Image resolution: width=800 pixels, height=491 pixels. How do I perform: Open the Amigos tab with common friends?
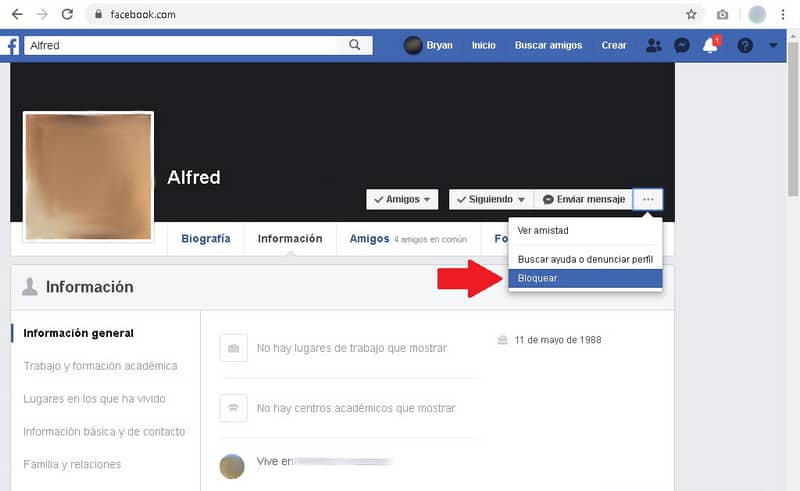tap(408, 239)
